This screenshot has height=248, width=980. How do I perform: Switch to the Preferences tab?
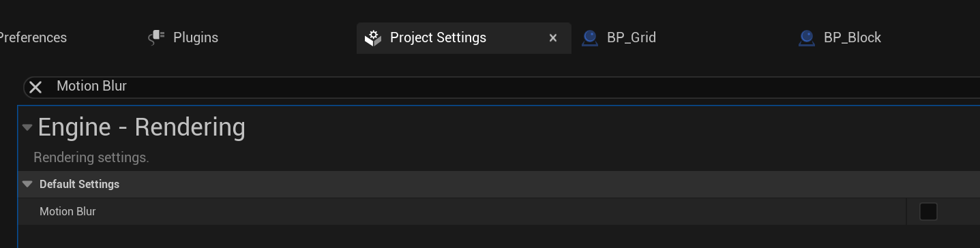point(33,37)
